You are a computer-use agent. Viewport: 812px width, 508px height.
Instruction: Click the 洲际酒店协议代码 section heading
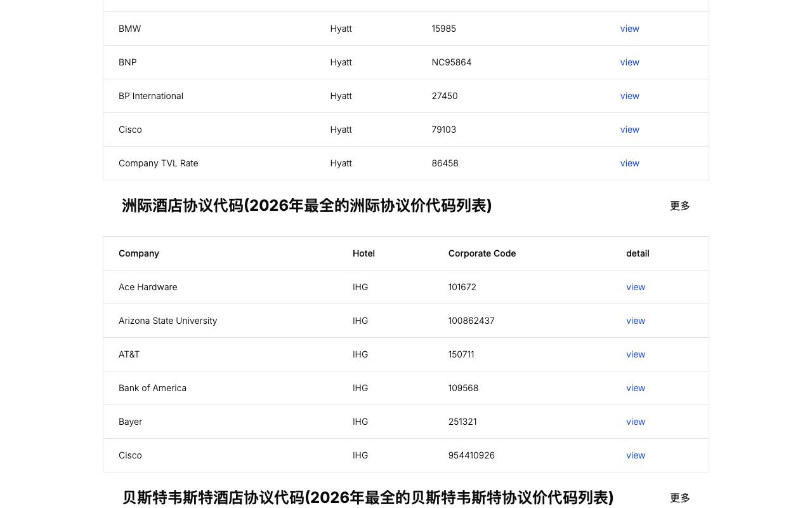click(x=307, y=206)
